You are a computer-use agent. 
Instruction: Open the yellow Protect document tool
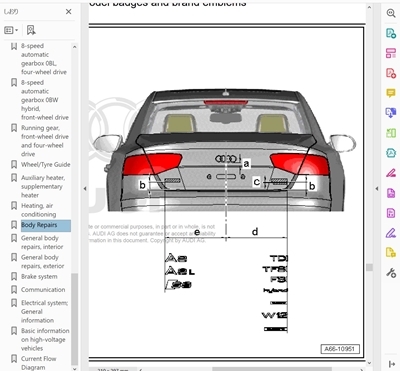click(x=391, y=253)
